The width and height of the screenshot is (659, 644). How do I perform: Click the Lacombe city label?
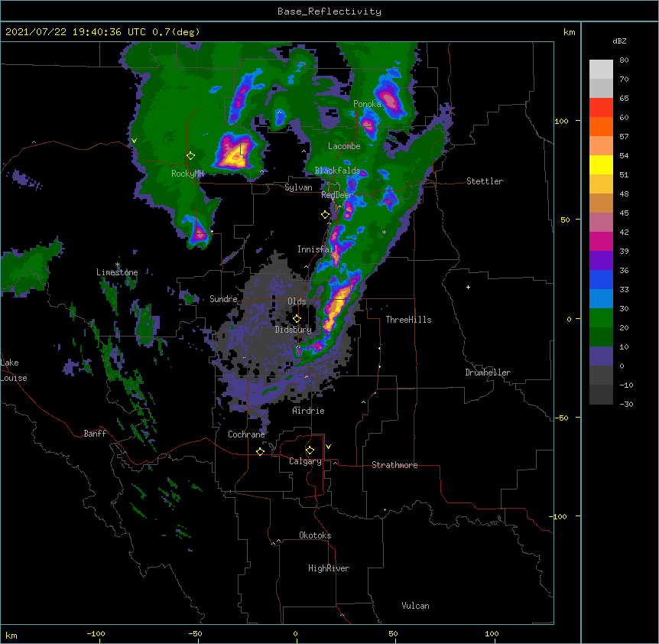(x=344, y=146)
